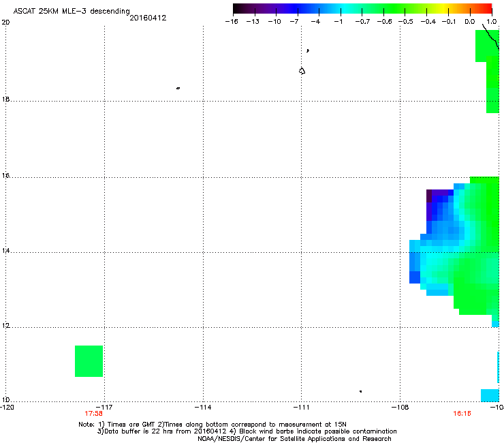Click the -0.1 label on the color scale
Screen dimensions: 504x443
pyautogui.click(x=449, y=22)
